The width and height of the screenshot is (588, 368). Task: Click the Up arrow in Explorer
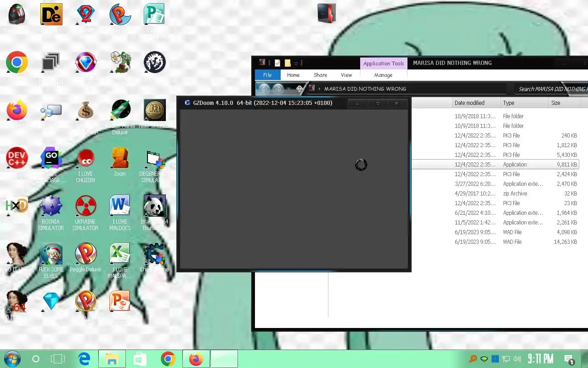pyautogui.click(x=300, y=89)
